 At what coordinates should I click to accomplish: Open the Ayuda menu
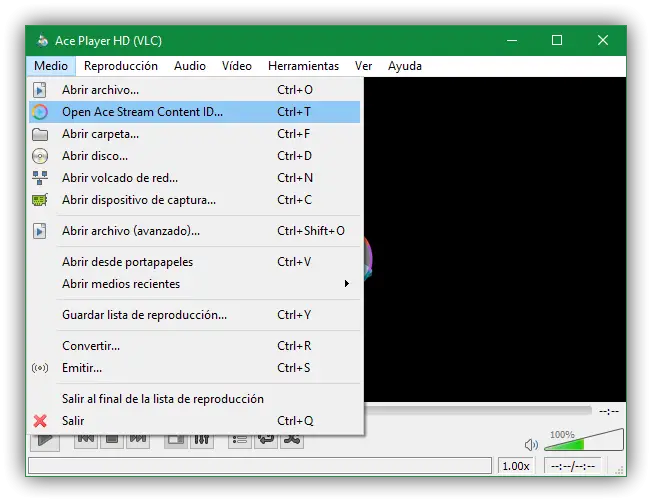click(405, 66)
